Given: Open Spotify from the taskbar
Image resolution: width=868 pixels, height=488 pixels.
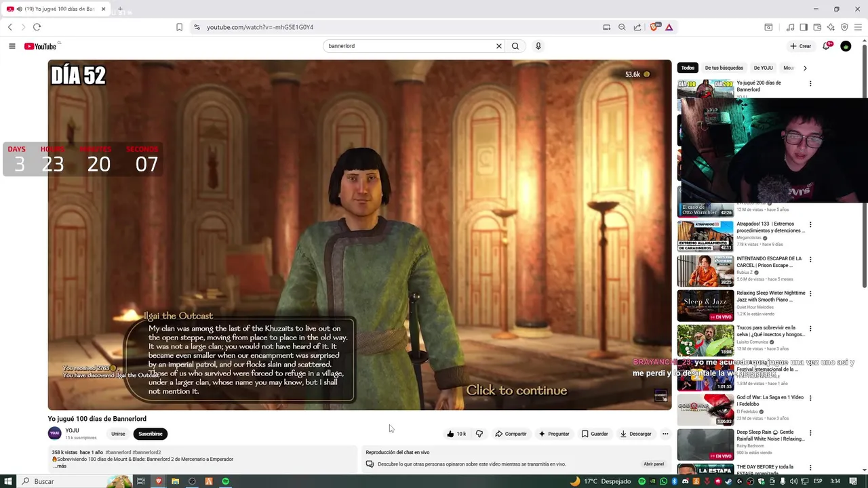Looking at the screenshot, I should [x=226, y=481].
